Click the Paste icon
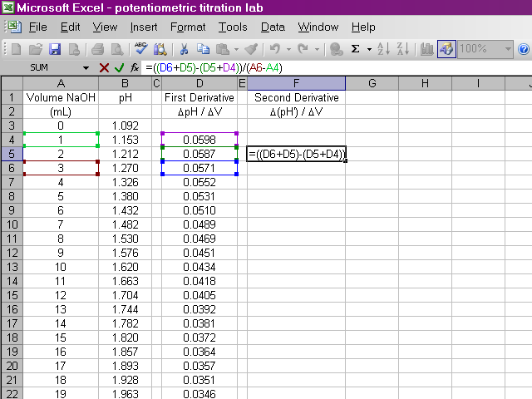This screenshot has width=532, height=399. pos(223,50)
